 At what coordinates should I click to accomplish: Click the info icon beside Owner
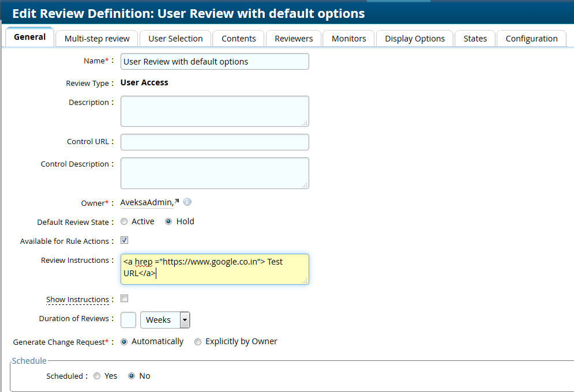(187, 202)
